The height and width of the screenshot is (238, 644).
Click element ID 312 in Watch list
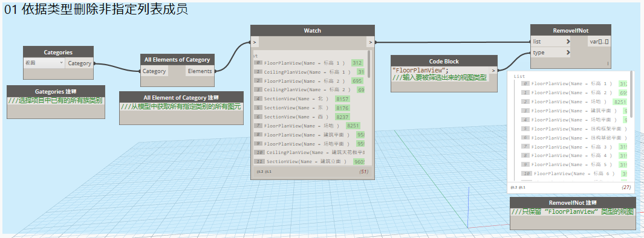coord(357,63)
